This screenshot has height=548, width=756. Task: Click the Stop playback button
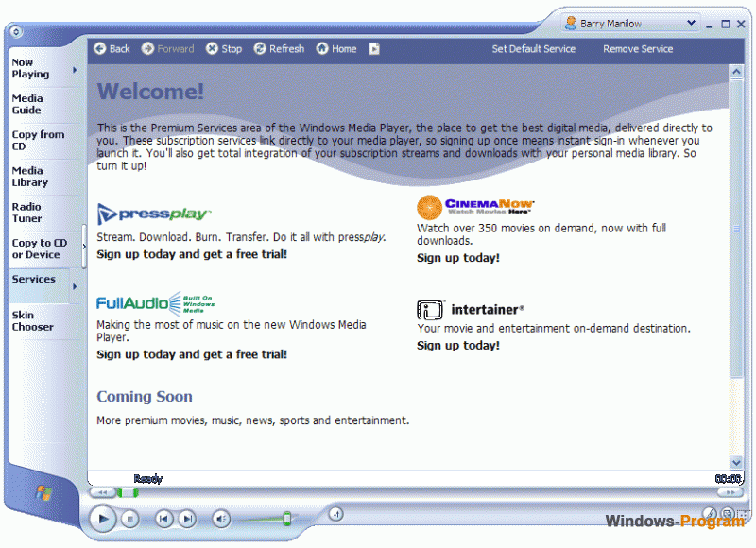pos(129,519)
